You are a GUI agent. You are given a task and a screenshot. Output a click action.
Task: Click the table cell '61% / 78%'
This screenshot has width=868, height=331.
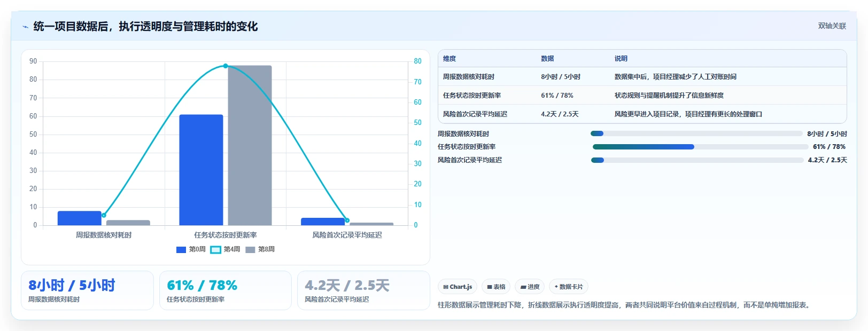[x=557, y=96]
